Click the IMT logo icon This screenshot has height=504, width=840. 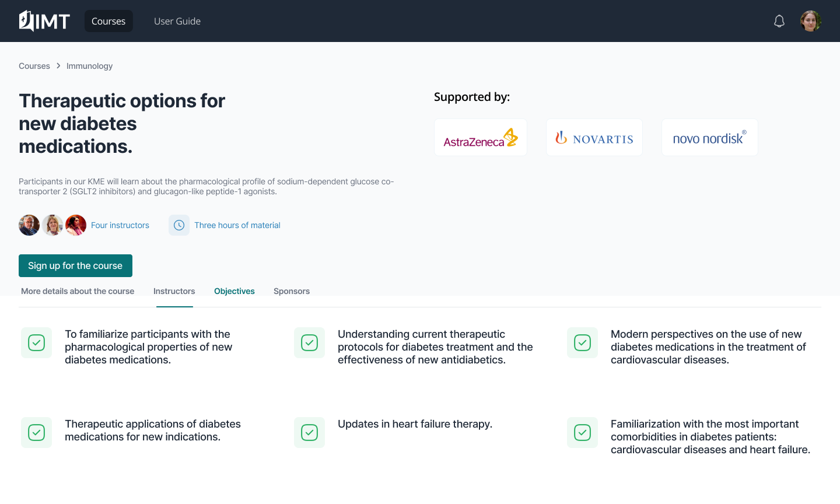(27, 21)
